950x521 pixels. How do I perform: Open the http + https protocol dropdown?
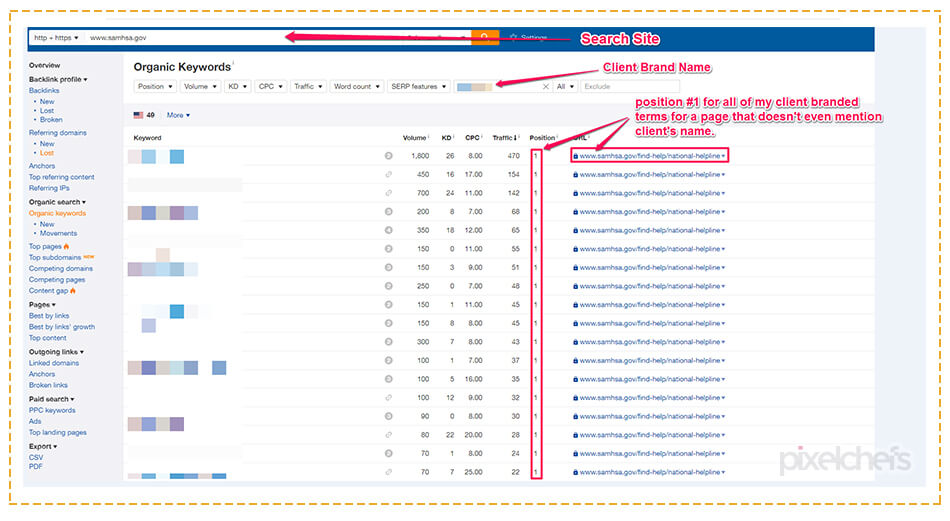tap(56, 38)
